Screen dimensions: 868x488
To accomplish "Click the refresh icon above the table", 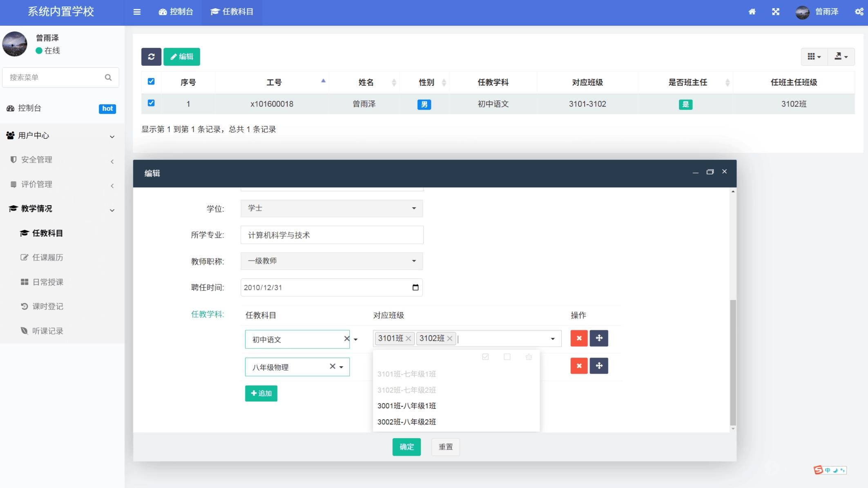I will tap(151, 56).
